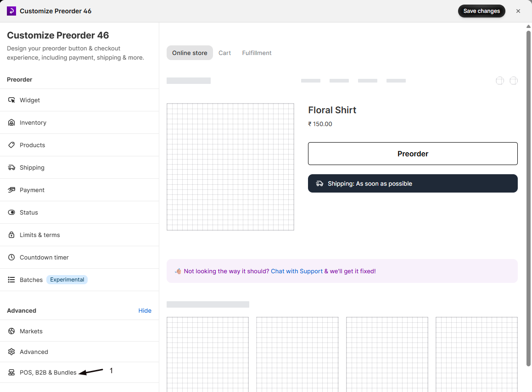Click the Inventory warehouse icon
This screenshot has width=532, height=392.
click(11, 122)
